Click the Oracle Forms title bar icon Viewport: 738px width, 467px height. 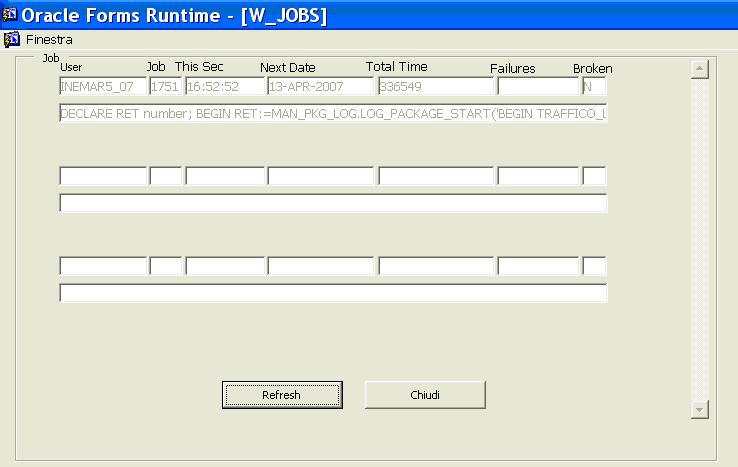point(9,14)
